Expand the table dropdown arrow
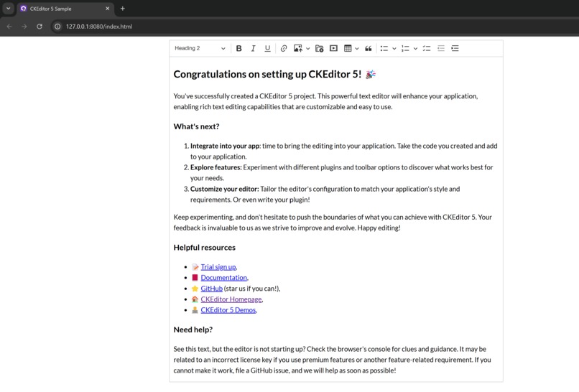 (x=357, y=48)
